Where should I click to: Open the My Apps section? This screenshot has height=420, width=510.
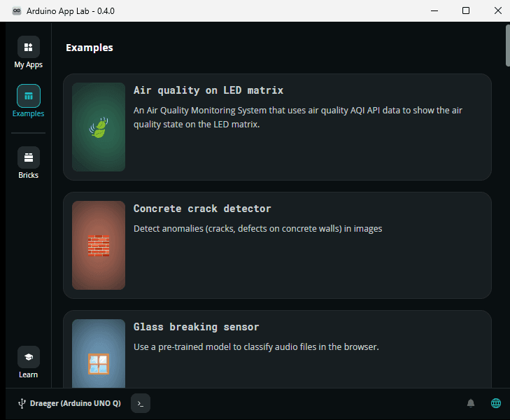click(29, 48)
